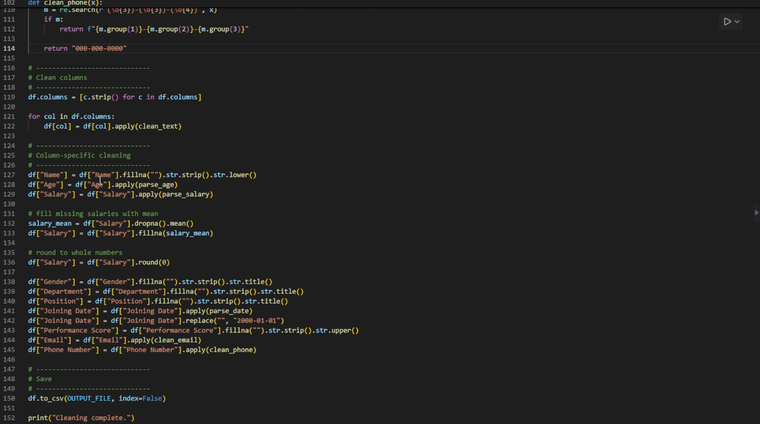Click line number 114 in the gutter
The image size is (760, 424).
tap(9, 48)
